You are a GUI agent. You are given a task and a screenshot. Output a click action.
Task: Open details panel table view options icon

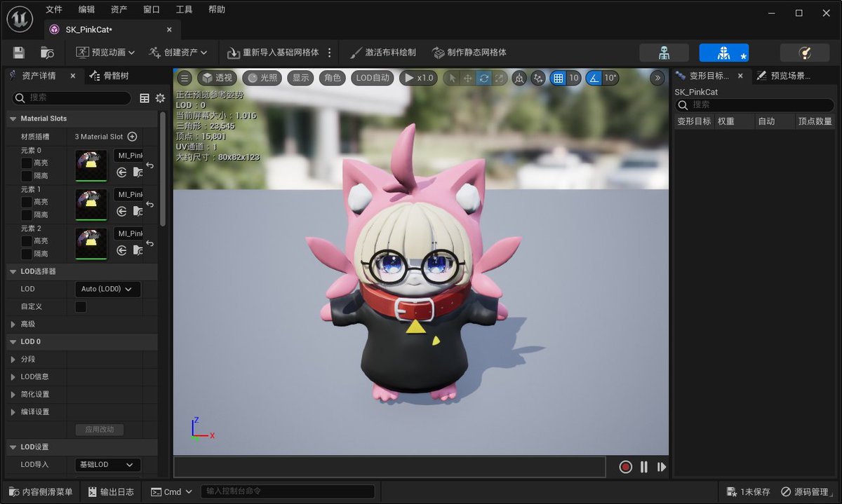145,98
